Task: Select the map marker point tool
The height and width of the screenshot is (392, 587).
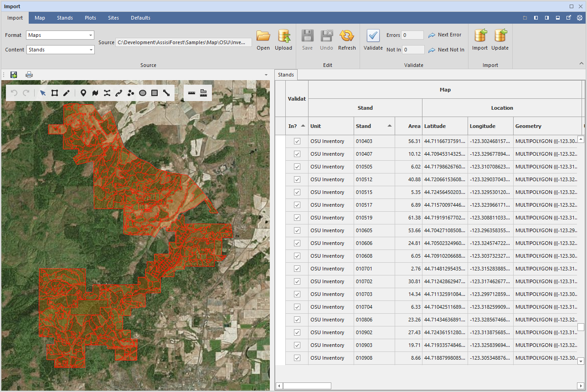Action: (83, 93)
